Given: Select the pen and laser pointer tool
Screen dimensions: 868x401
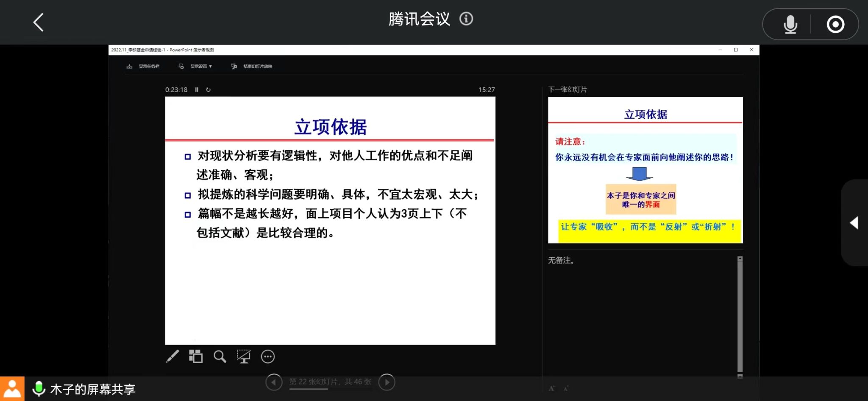Looking at the screenshot, I should pyautogui.click(x=172, y=356).
